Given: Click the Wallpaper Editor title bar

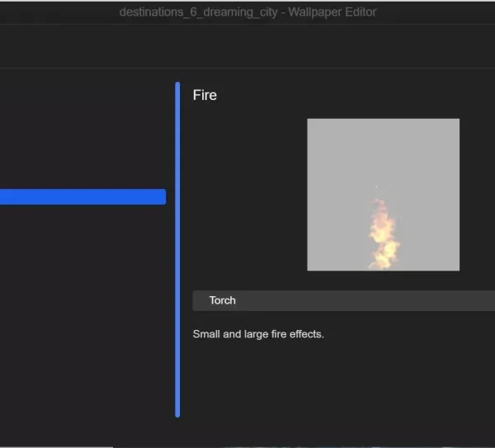Looking at the screenshot, I should click(247, 12).
